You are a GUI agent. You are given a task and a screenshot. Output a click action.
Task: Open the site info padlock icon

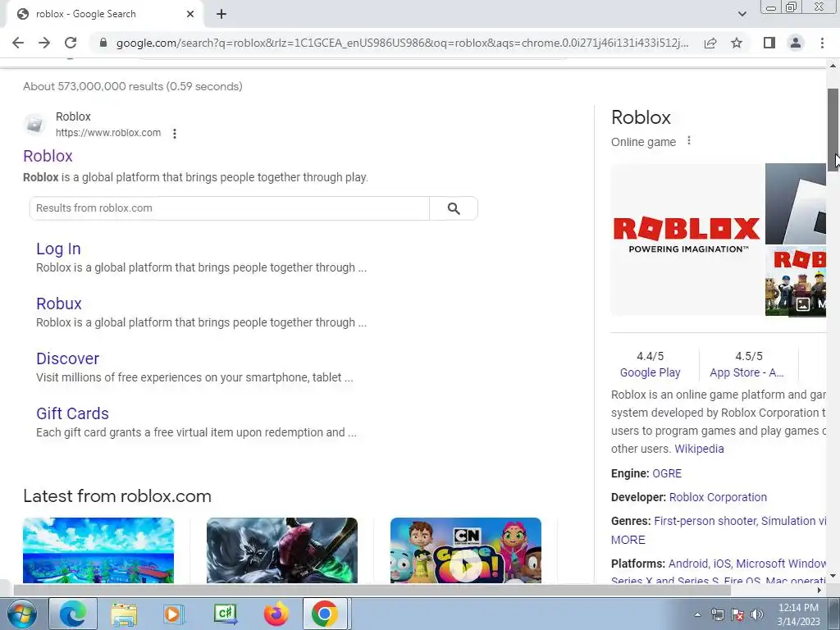point(103,43)
